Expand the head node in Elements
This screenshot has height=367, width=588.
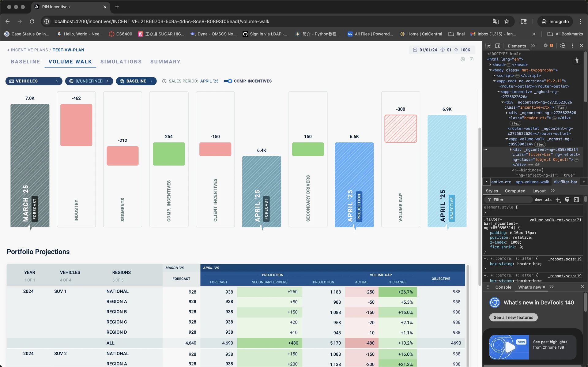pos(490,65)
